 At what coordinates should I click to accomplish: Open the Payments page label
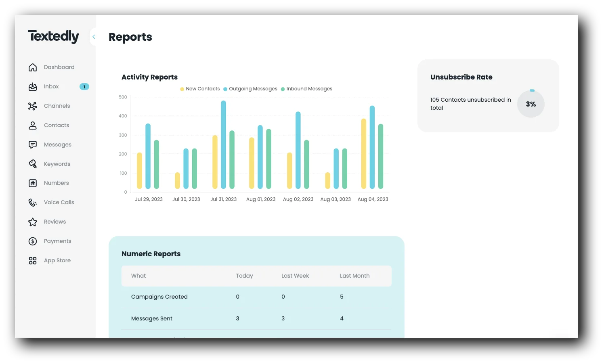(x=58, y=241)
